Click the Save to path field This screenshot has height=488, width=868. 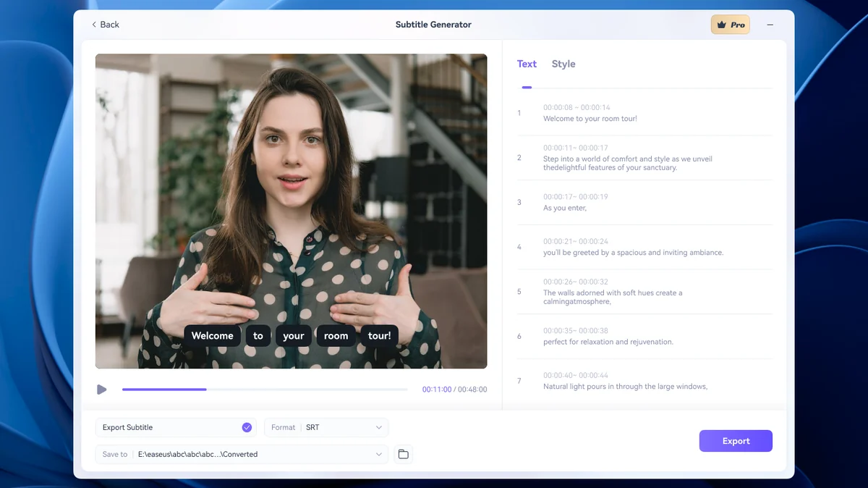(242, 454)
